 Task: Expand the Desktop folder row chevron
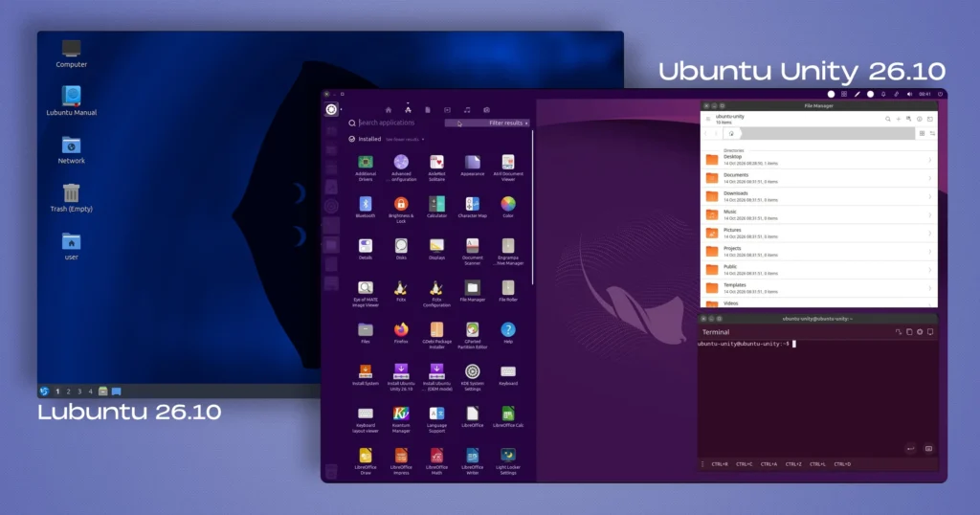coord(930,160)
